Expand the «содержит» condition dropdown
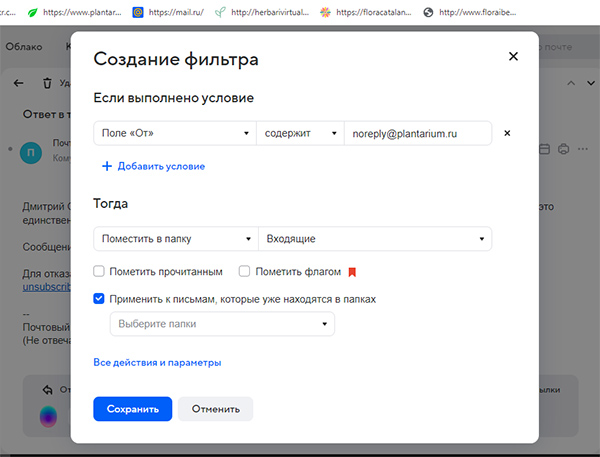Viewport: 600px width, 457px height. (299, 133)
